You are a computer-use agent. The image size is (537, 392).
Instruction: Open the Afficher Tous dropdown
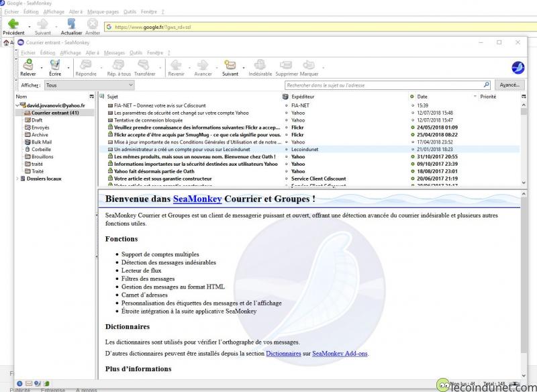(x=89, y=85)
